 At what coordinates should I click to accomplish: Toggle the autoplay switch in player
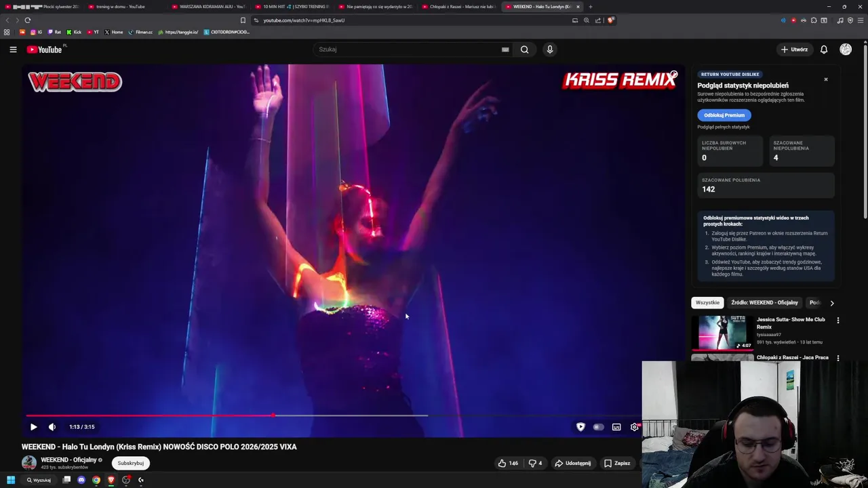[x=598, y=427]
